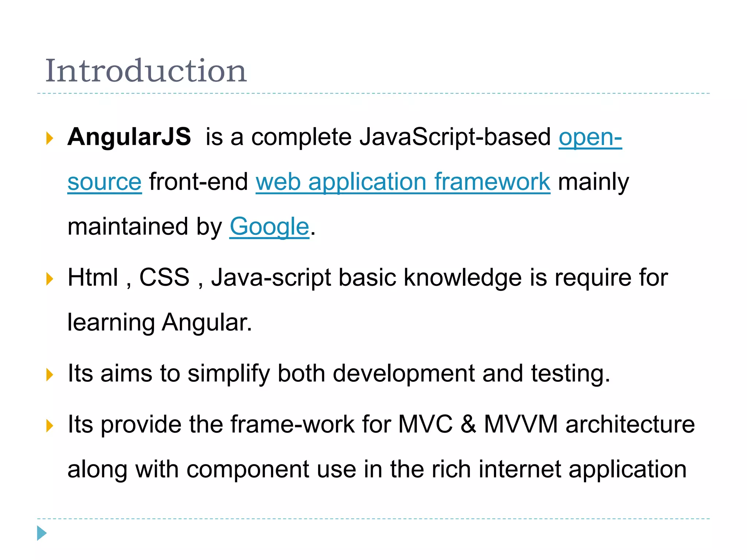Open the Google hyperlink
Viewport: 747px width, 560px height.
(269, 227)
